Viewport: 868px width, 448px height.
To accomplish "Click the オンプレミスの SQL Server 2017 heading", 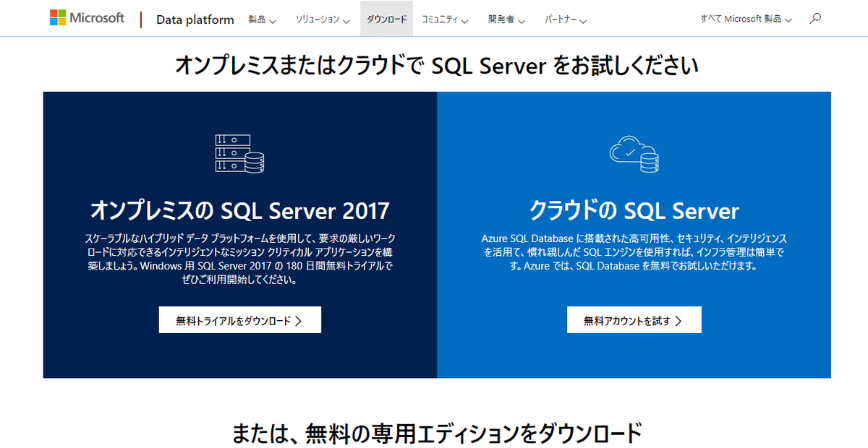I will (x=240, y=210).
